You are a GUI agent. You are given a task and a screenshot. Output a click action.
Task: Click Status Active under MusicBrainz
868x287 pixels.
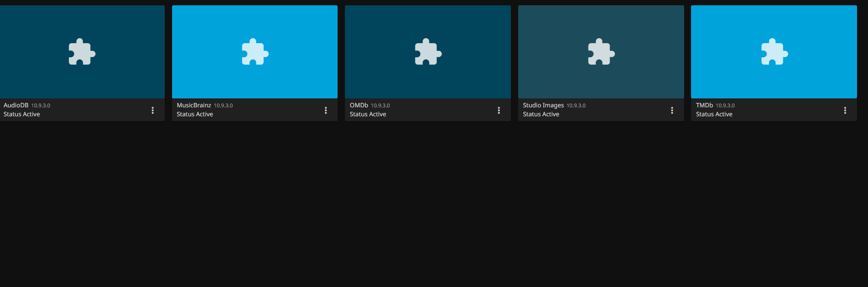coord(194,114)
